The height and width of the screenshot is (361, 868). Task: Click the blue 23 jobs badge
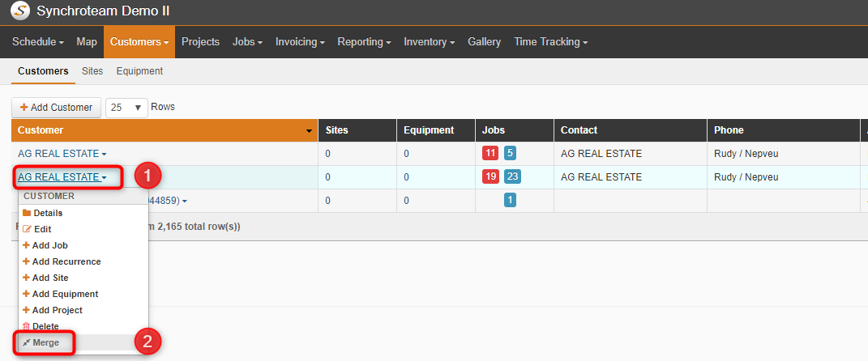512,177
